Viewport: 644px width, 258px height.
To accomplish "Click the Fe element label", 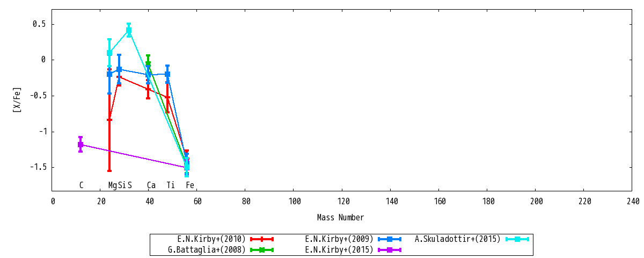I will (x=190, y=185).
